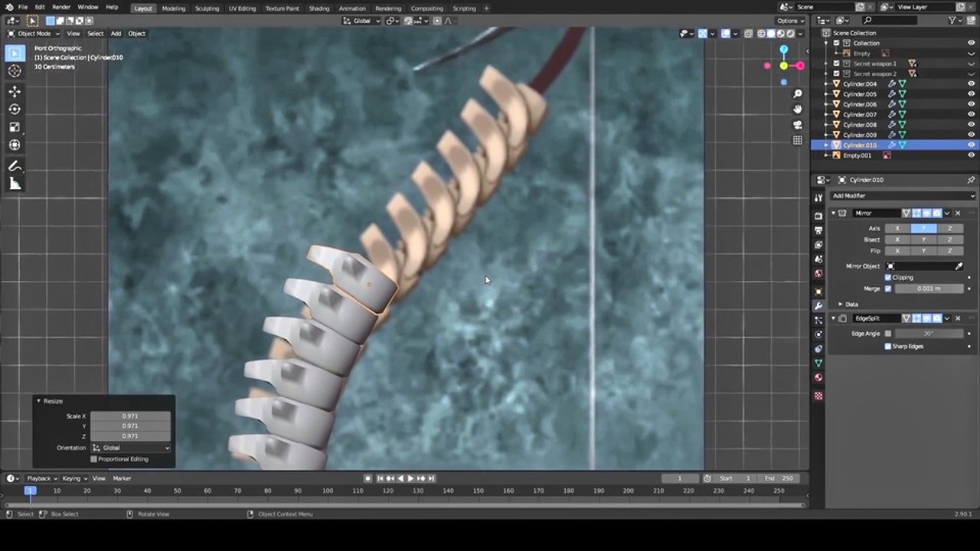Screen dimensions: 980x551
Task: Open the Orientation Global dropdown in Resize panel
Action: (x=130, y=448)
